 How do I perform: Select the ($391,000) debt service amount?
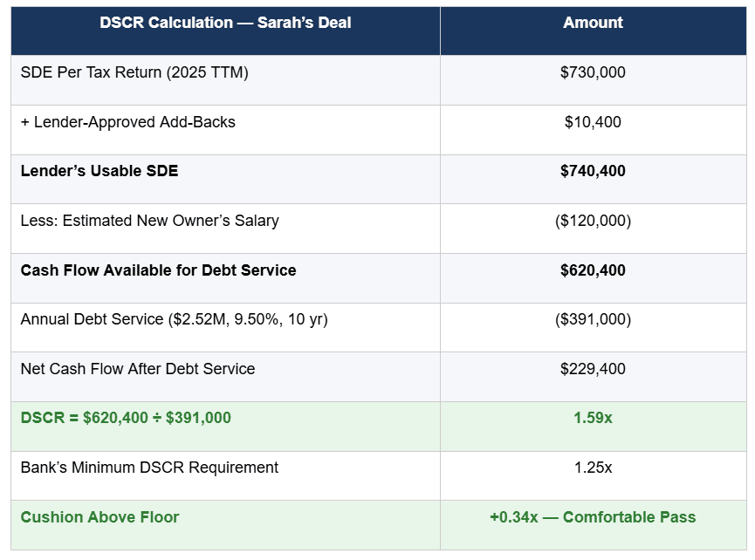click(593, 319)
